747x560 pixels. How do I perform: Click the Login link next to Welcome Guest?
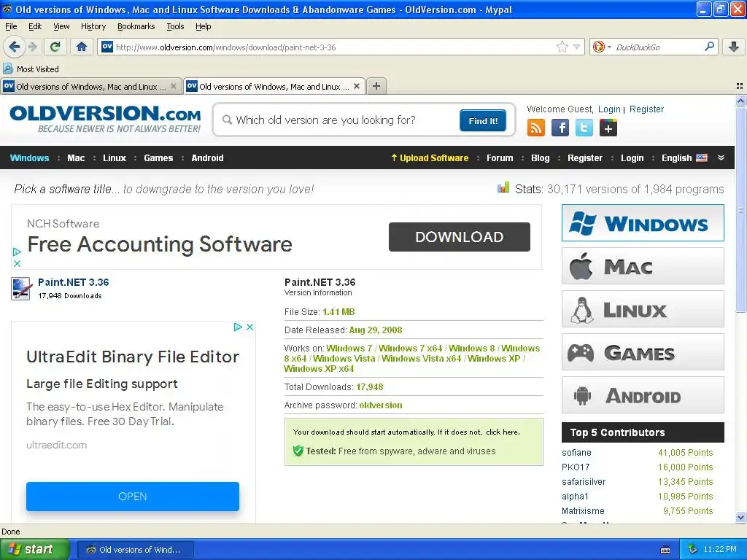point(609,109)
